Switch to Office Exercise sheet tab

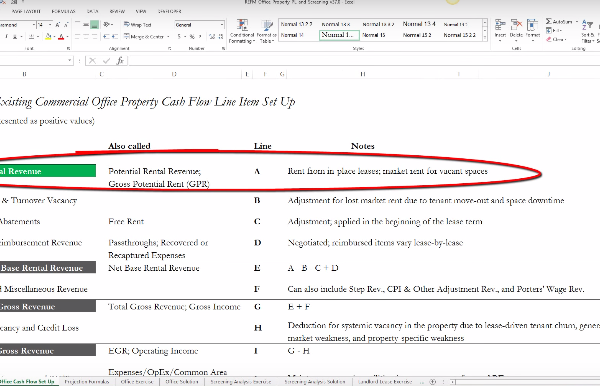[137, 382]
